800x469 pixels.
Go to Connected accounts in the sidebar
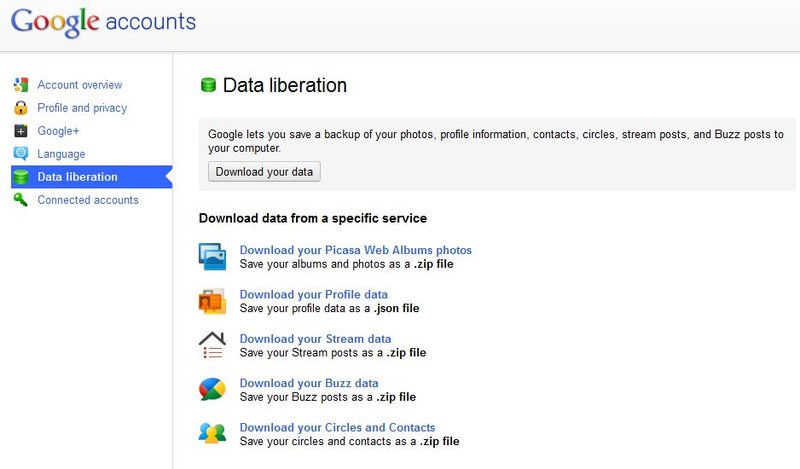tap(88, 200)
